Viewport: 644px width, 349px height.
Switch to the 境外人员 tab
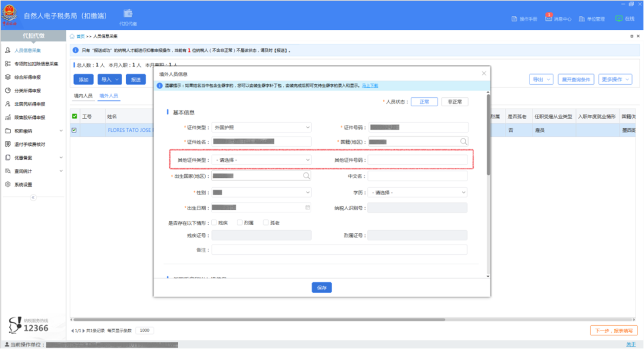[x=109, y=96]
